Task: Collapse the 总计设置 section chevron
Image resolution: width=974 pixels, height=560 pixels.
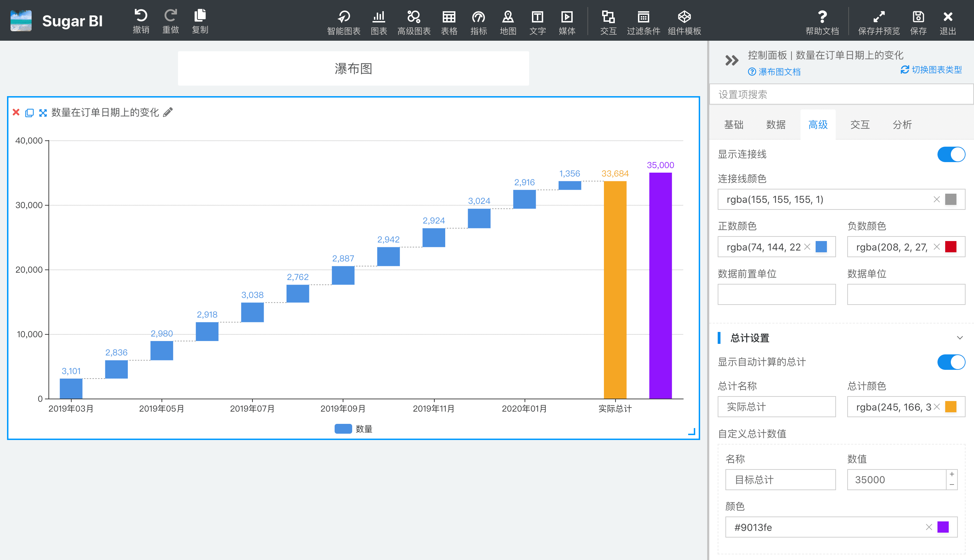Action: pyautogui.click(x=960, y=338)
